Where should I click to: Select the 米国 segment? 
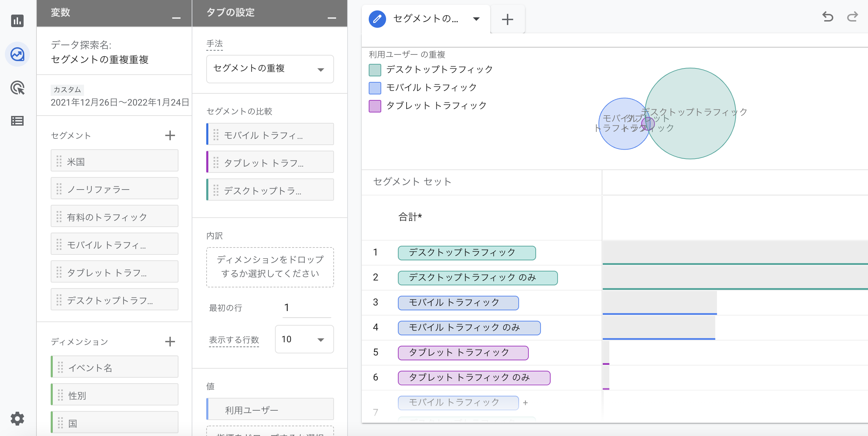tap(115, 161)
